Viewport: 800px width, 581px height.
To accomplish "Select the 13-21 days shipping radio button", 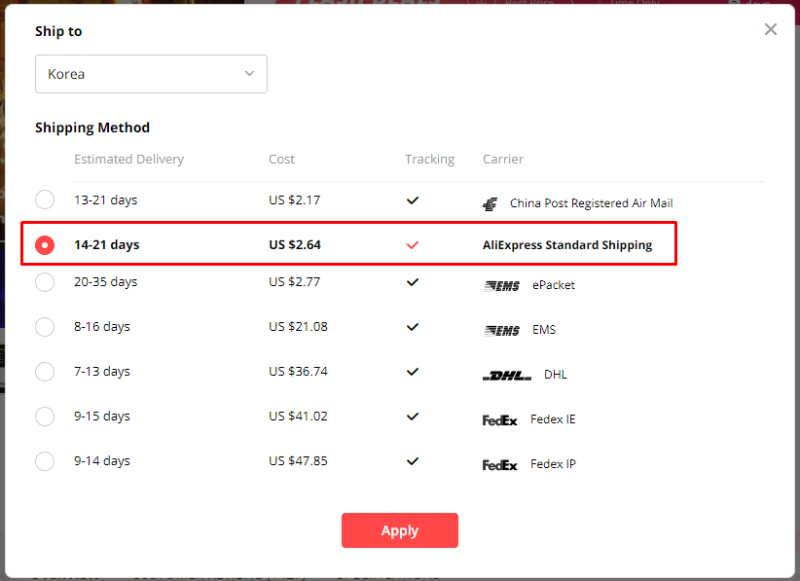I will [x=45, y=199].
